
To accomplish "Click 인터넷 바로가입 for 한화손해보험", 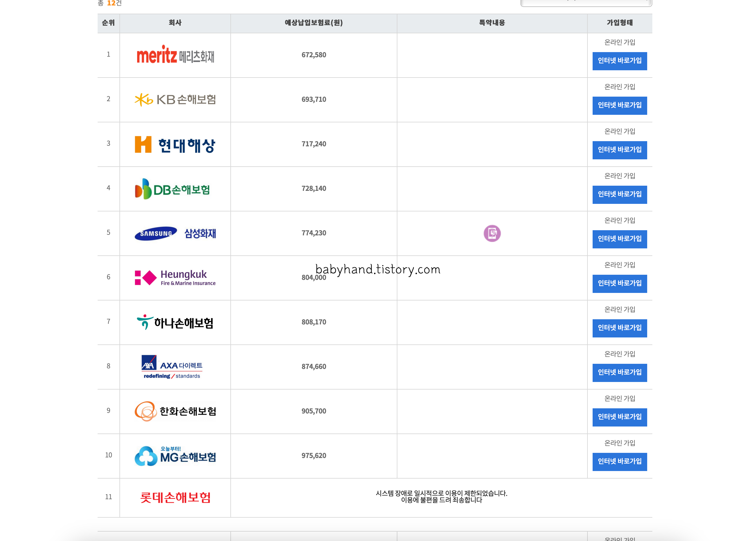I will (x=620, y=417).
